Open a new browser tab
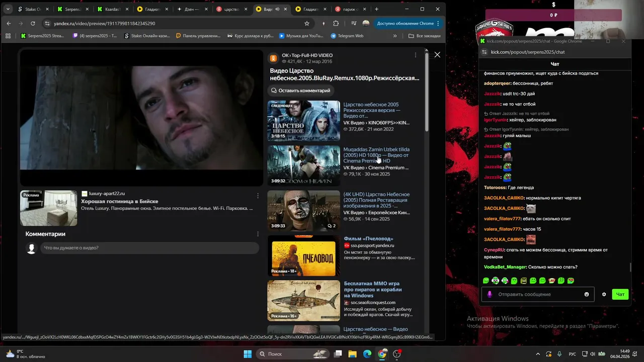The width and height of the screenshot is (644, 362). click(x=376, y=9)
